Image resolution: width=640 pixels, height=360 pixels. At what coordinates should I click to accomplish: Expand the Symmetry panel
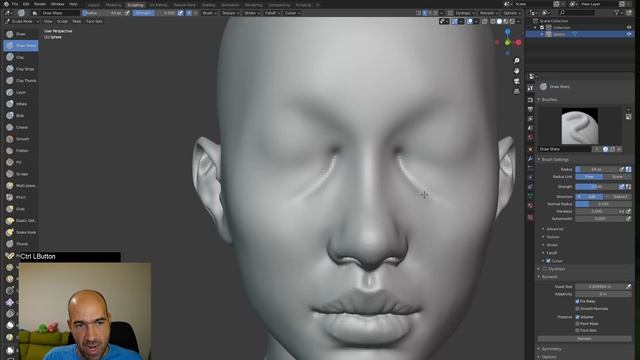(551, 349)
